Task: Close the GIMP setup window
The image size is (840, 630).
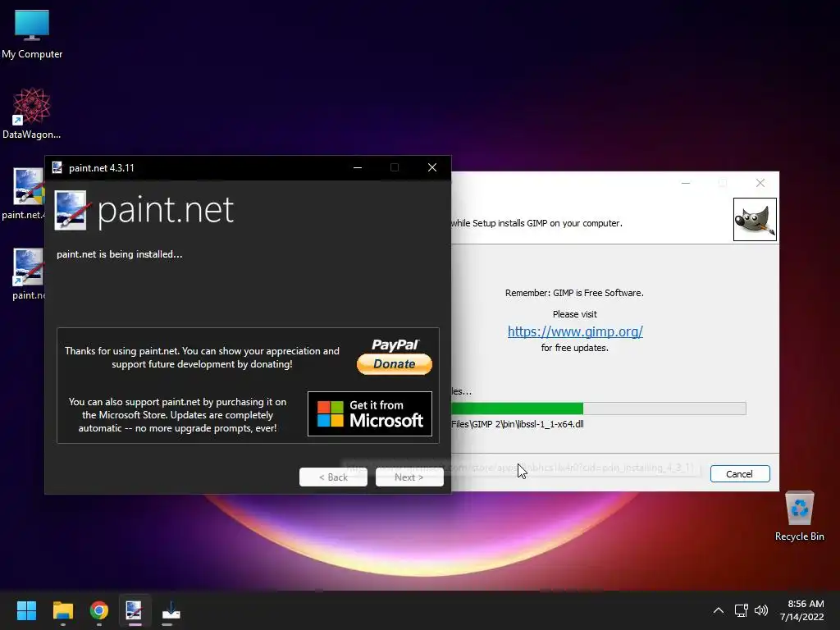Action: click(x=760, y=183)
